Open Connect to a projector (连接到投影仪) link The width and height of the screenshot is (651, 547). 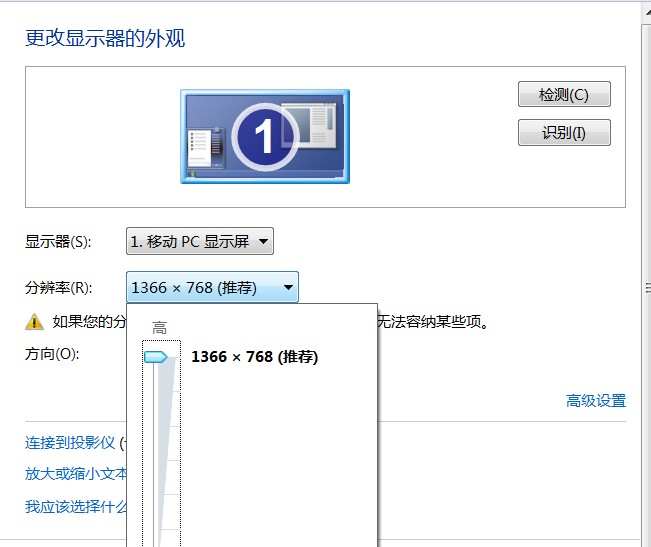[70, 443]
